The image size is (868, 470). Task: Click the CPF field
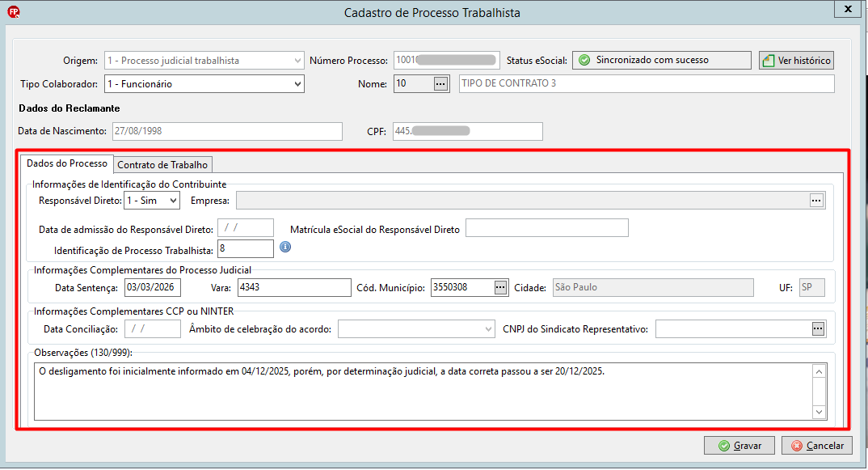(x=468, y=131)
